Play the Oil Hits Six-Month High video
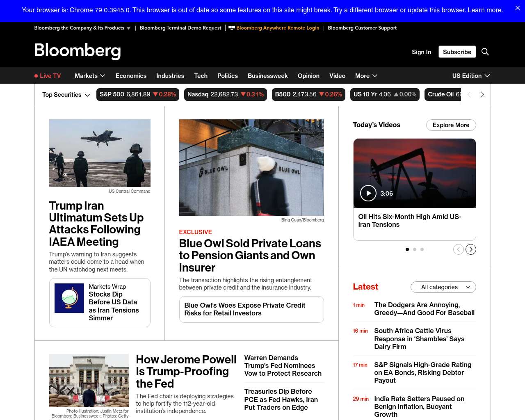 click(x=368, y=193)
